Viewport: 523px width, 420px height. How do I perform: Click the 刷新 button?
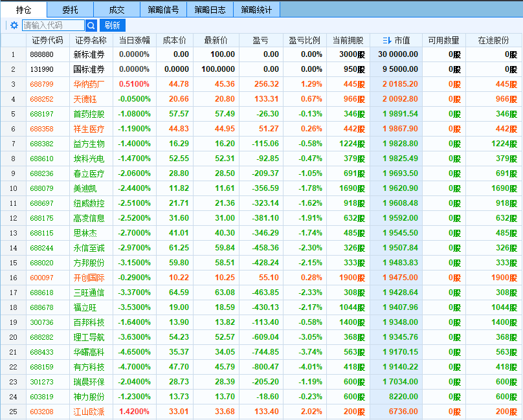pyautogui.click(x=113, y=25)
